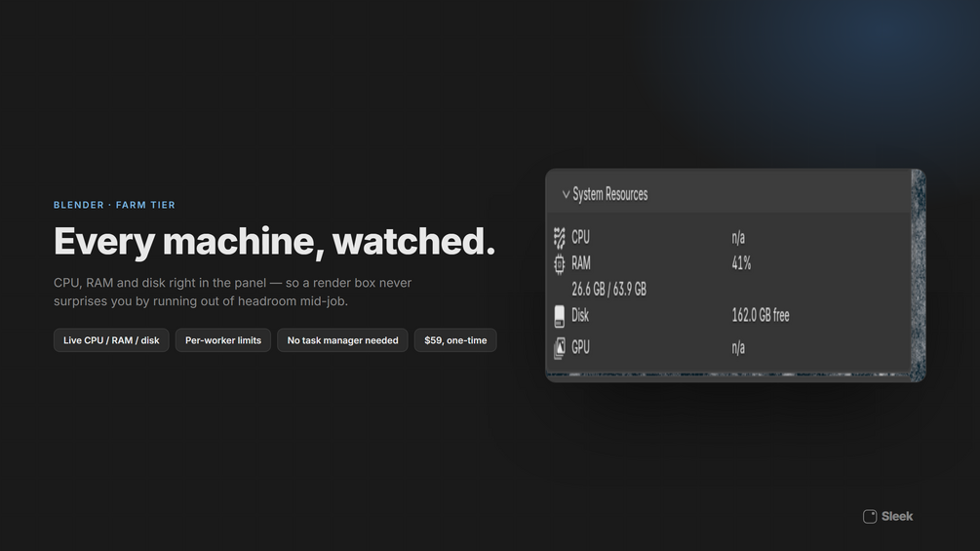This screenshot has width=980, height=551.
Task: Click the GPU icon
Action: [x=560, y=348]
